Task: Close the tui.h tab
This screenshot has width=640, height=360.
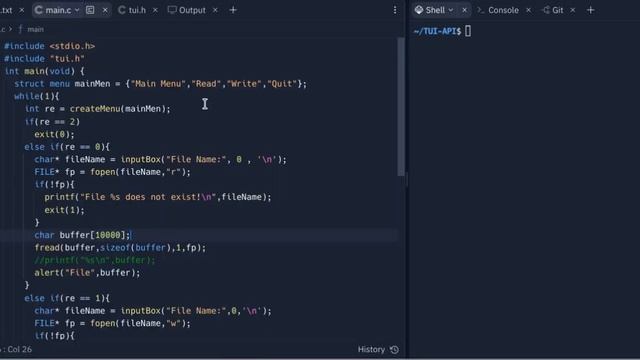Action: (x=155, y=10)
